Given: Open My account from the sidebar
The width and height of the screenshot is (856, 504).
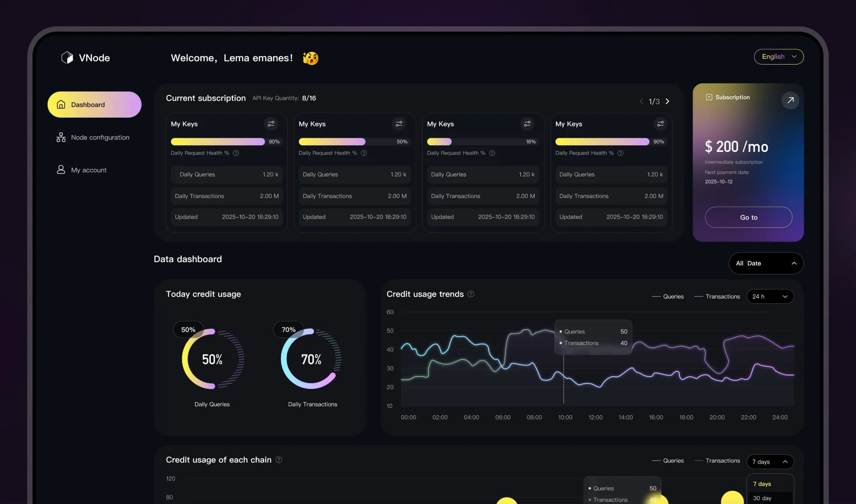Looking at the screenshot, I should coord(89,170).
